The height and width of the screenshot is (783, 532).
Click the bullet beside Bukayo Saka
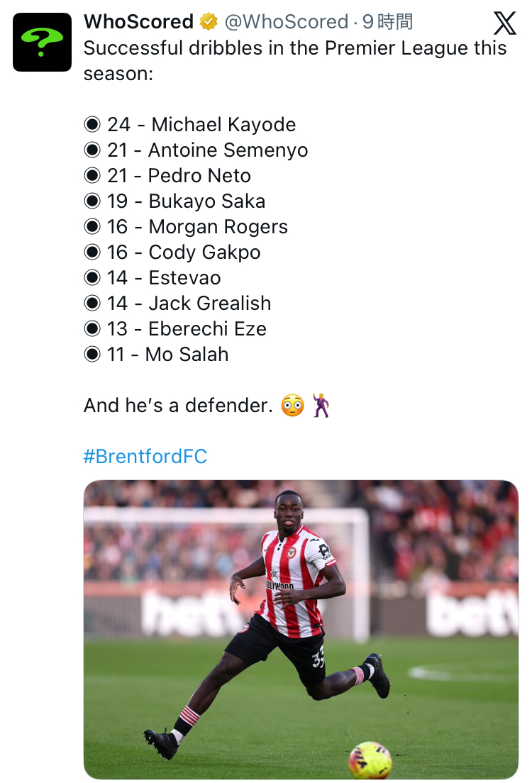click(92, 201)
